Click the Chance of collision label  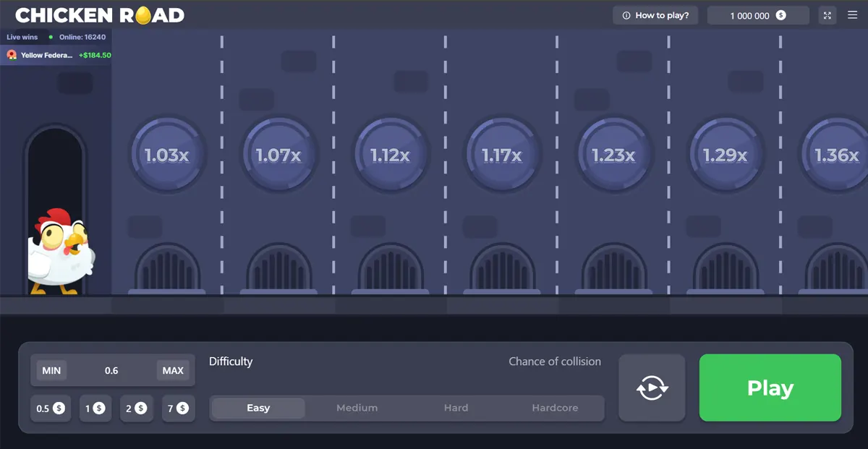point(555,362)
